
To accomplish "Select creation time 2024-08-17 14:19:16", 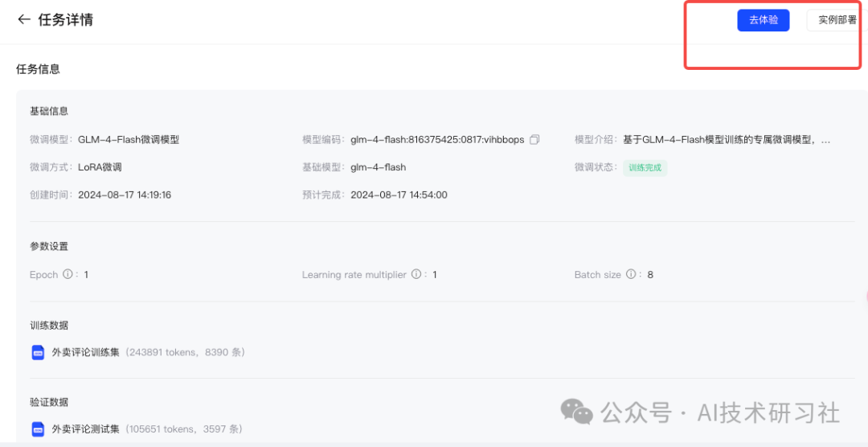I will [x=125, y=195].
